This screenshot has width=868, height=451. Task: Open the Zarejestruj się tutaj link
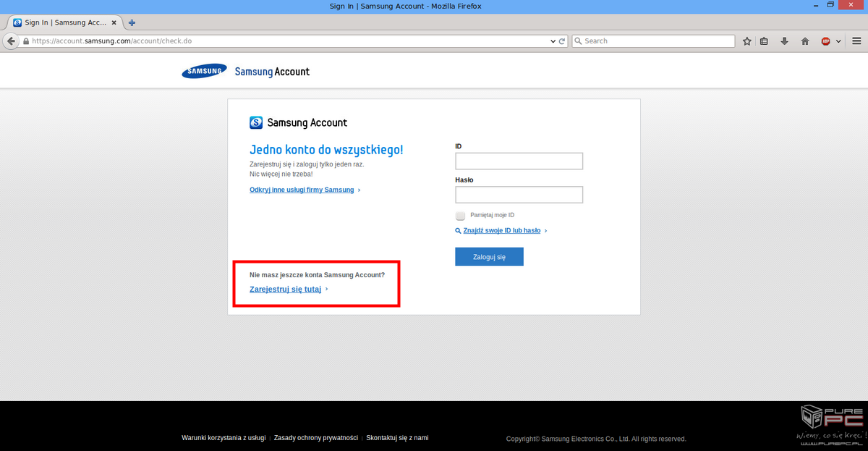click(285, 289)
